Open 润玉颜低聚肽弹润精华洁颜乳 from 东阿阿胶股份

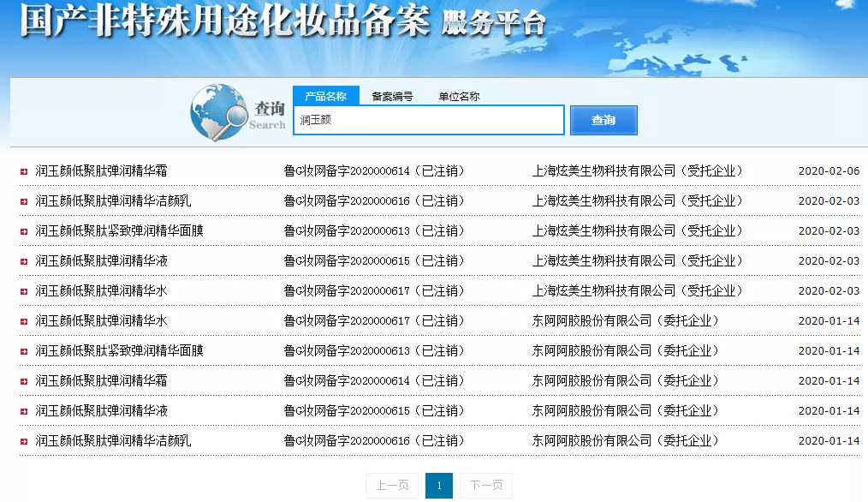(113, 440)
